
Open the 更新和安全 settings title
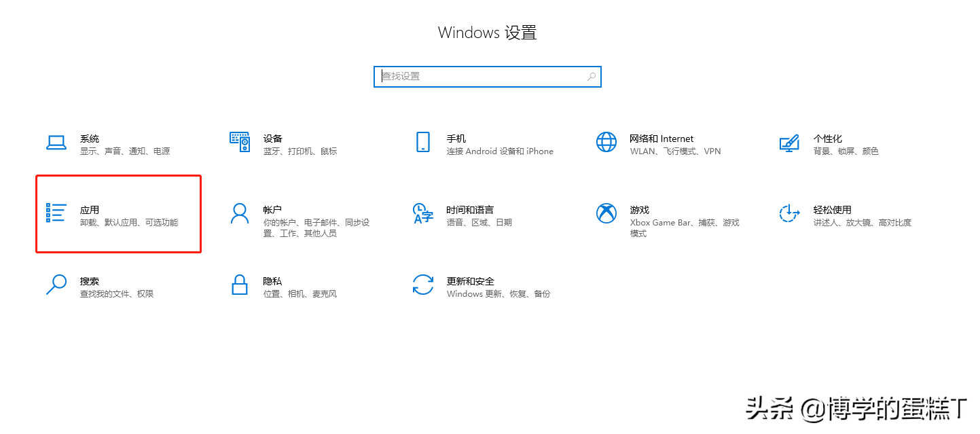[x=471, y=281]
